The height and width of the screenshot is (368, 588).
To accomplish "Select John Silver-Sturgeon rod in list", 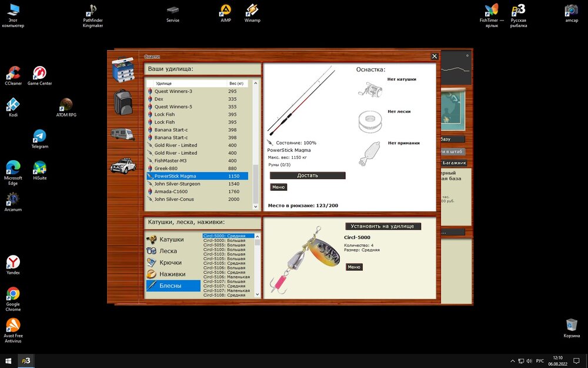I will 177,184.
